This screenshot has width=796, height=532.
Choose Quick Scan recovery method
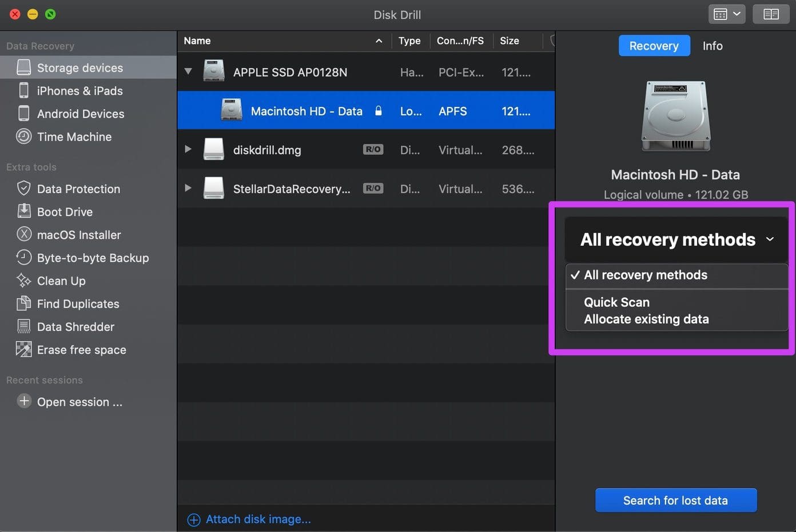pos(616,302)
